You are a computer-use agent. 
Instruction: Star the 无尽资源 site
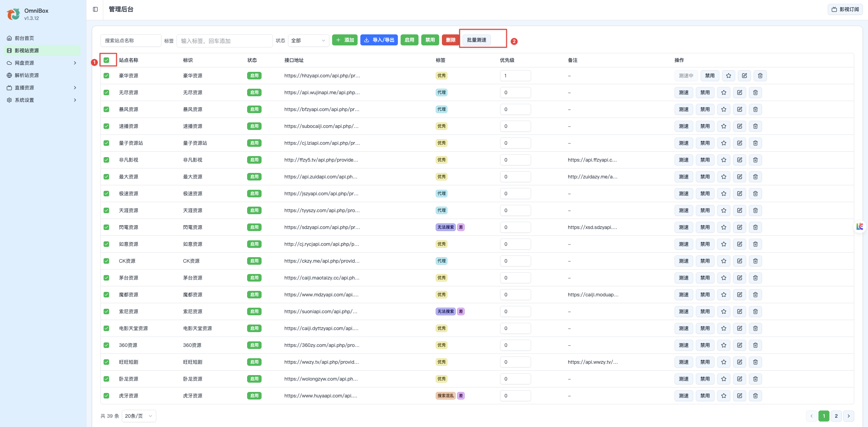(724, 92)
